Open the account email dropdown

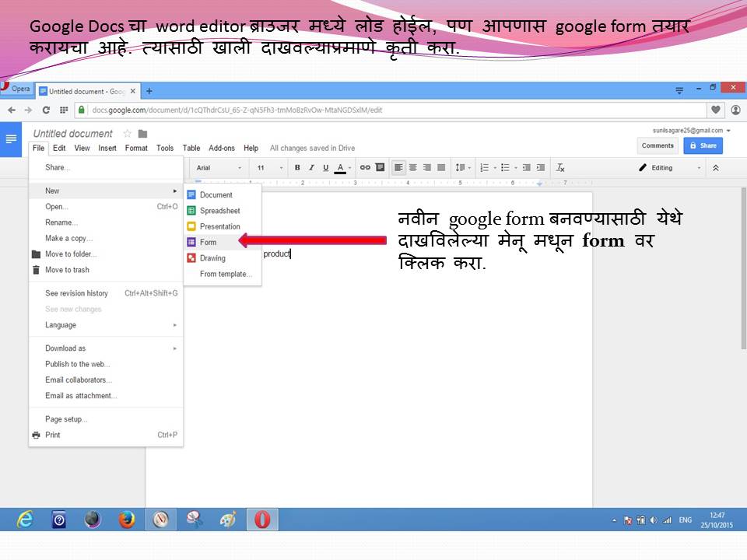[x=691, y=131]
